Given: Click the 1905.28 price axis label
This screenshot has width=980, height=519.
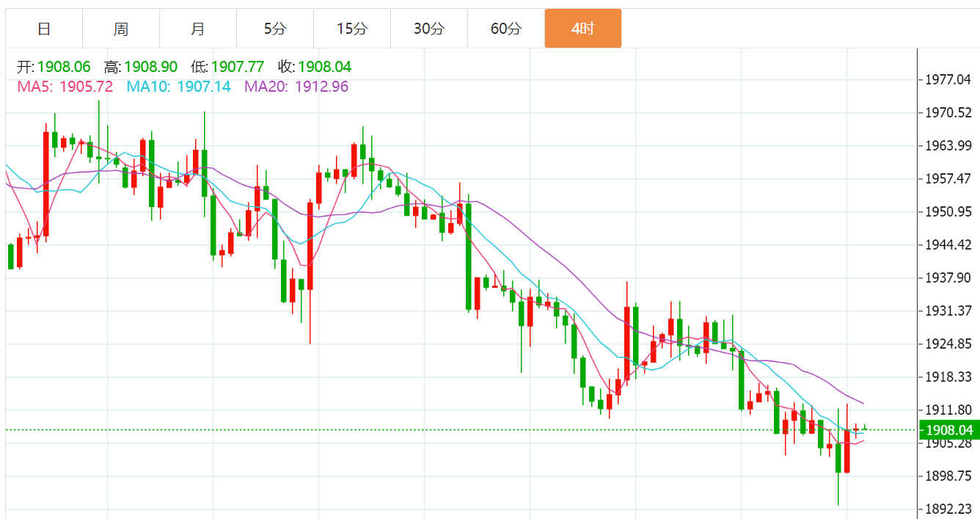Looking at the screenshot, I should 949,443.
